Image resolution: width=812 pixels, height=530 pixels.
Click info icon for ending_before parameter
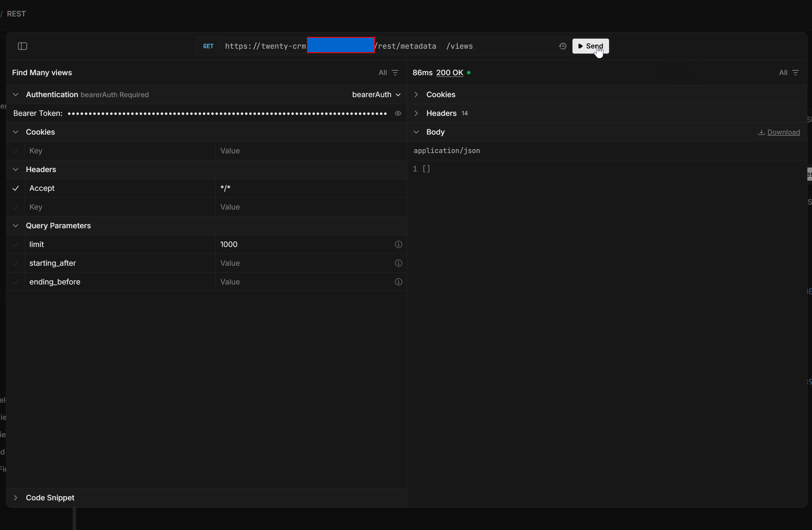[398, 282]
